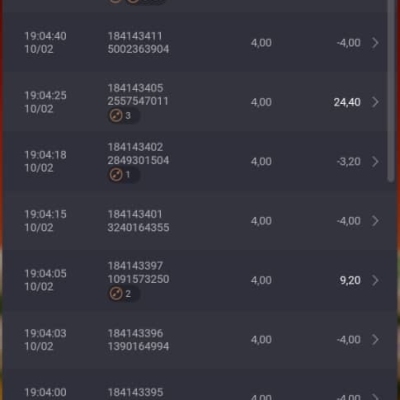This screenshot has height=400, width=400.
Task: Click the free-spin badge showing 3
Action: click(123, 116)
